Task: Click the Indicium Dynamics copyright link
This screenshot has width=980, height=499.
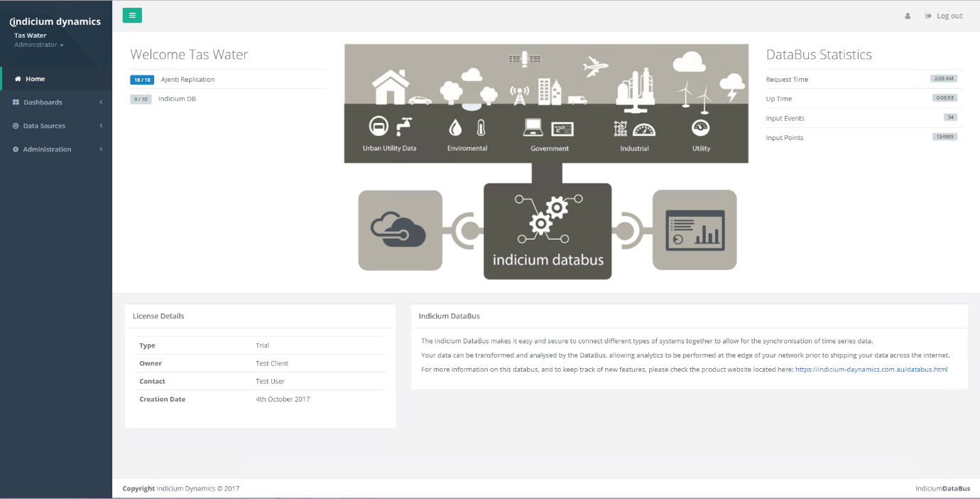Action: (x=197, y=489)
